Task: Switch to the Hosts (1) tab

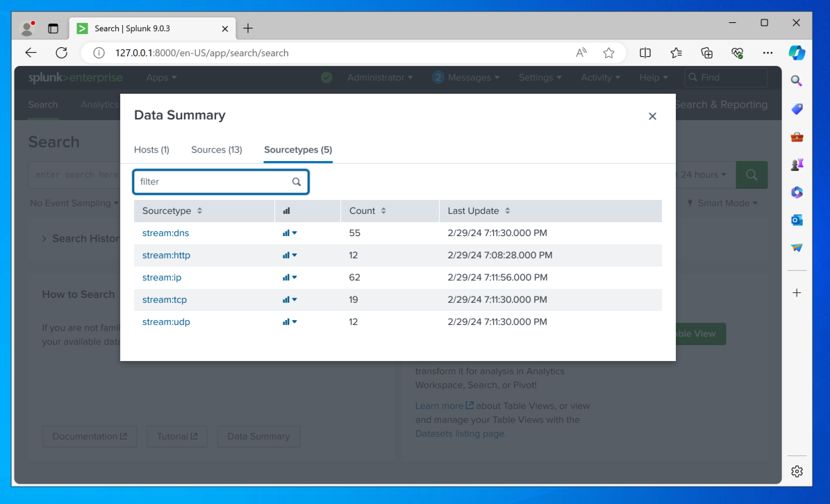Action: [151, 150]
